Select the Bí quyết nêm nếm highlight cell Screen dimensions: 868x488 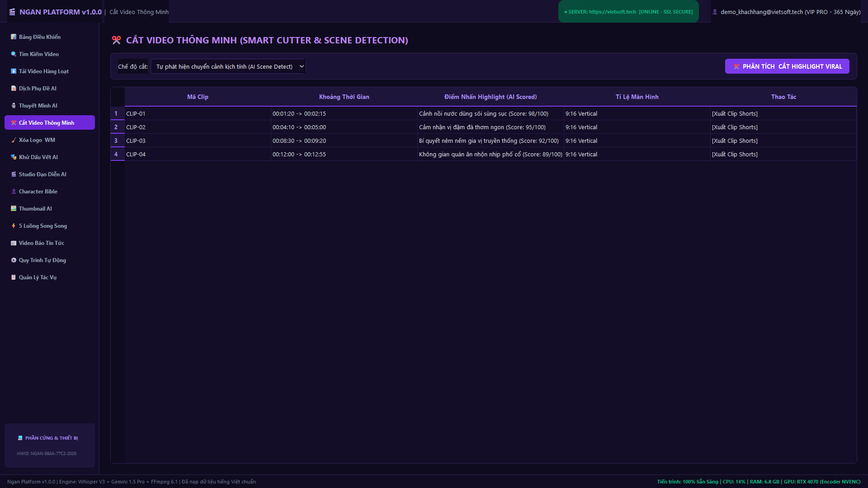click(x=491, y=141)
